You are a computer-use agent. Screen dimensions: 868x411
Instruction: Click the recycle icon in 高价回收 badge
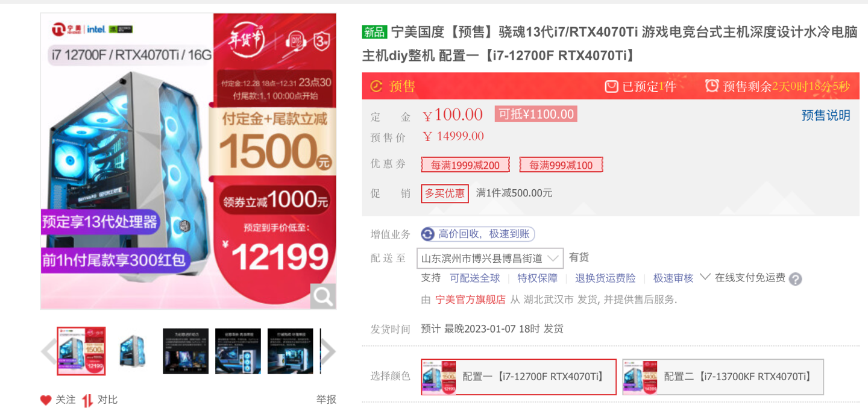(x=428, y=234)
